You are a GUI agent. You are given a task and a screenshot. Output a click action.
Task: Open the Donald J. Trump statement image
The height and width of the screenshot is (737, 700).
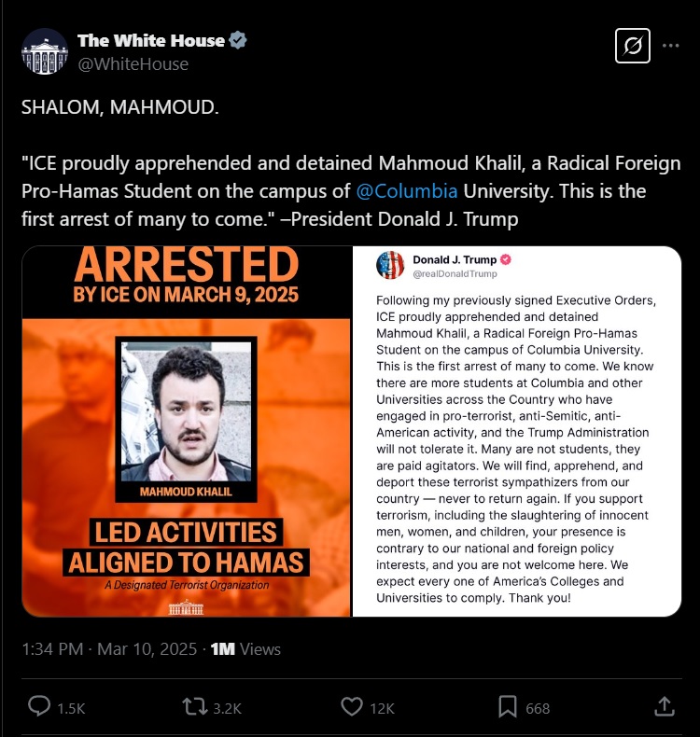pos(517,431)
